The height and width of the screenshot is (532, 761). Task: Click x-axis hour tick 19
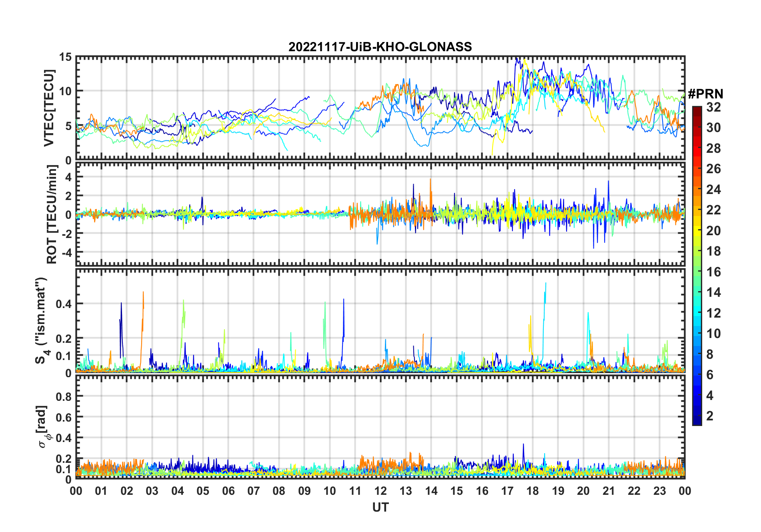pos(558,491)
